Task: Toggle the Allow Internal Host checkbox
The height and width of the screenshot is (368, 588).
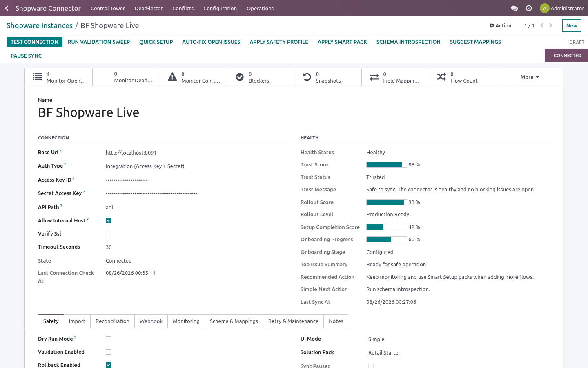Action: 108,221
